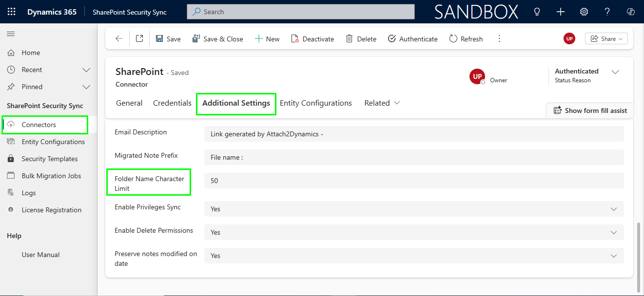Click the Show form fill assist button
Screen dimensions: 644x296
(590, 111)
